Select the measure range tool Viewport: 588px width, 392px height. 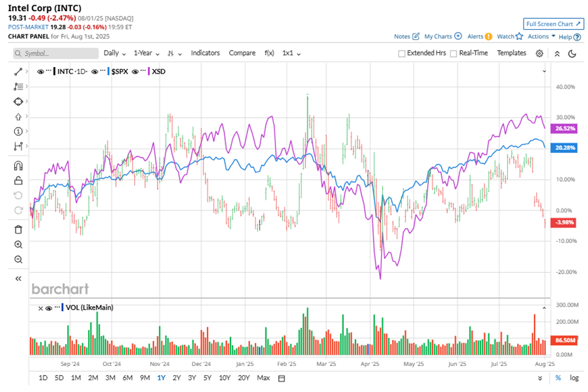coord(18,147)
